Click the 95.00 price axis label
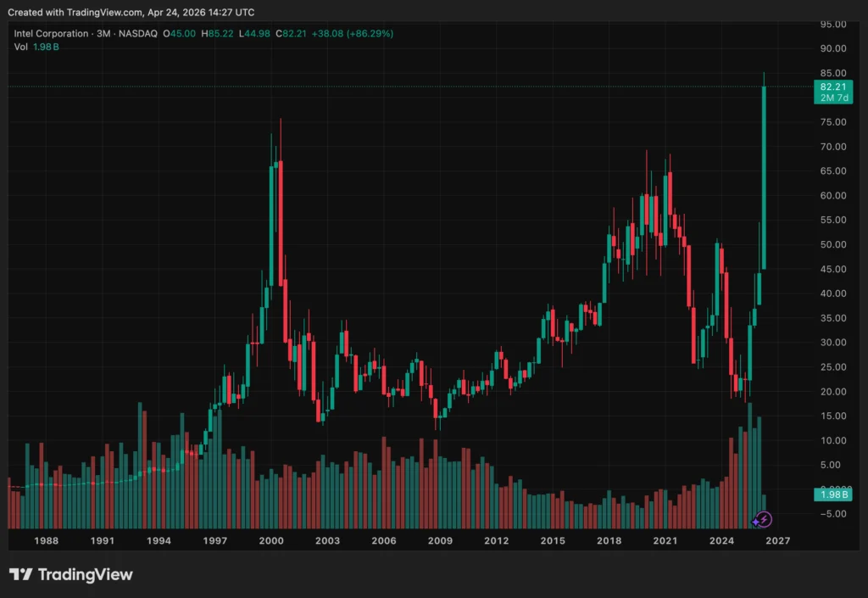 tap(833, 25)
